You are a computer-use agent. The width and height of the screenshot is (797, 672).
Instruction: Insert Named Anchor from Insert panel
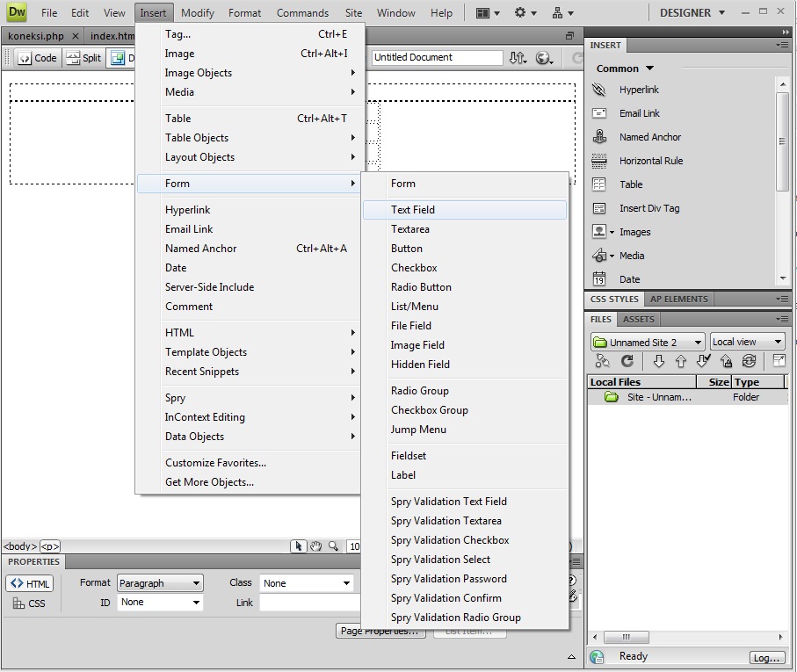point(649,137)
